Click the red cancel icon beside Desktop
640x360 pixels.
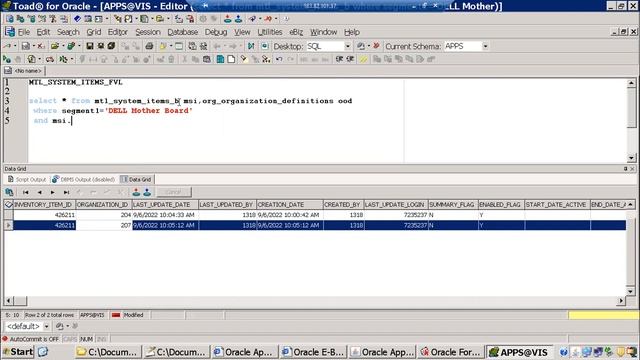376,46
